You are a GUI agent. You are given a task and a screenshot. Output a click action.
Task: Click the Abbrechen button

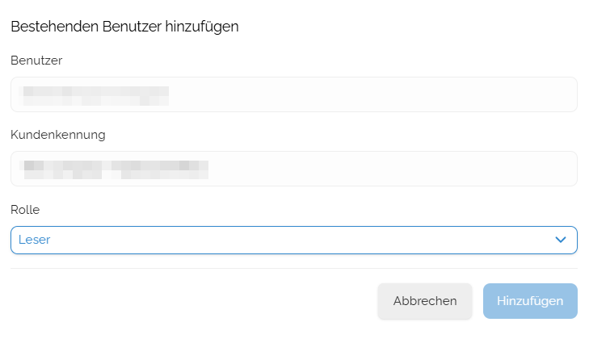425,301
